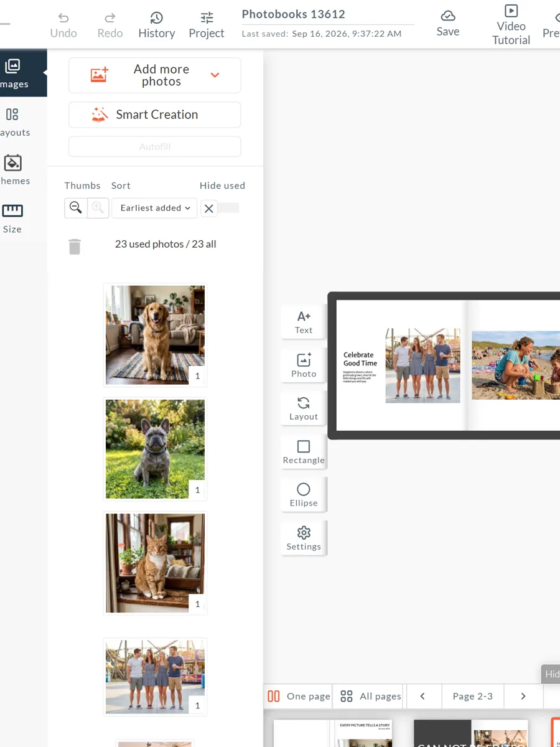Select the French bulldog photo thumbnail
560x747 pixels.
click(x=155, y=449)
